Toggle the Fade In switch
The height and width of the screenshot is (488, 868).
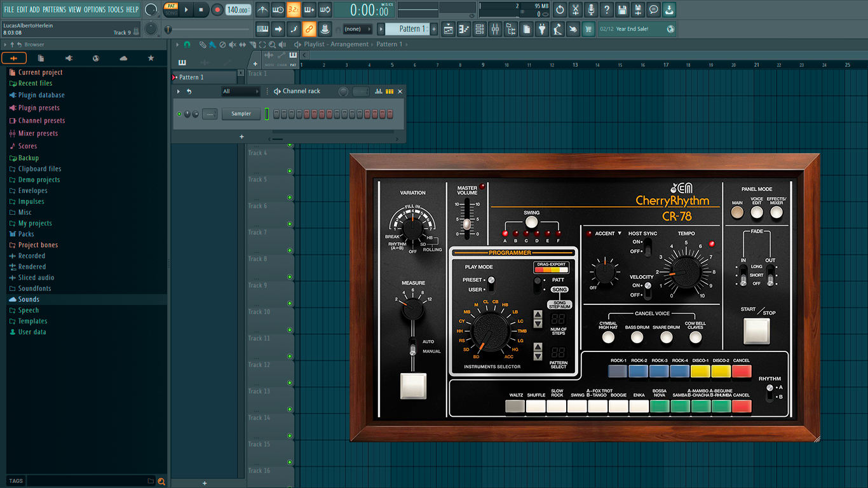[742, 275]
